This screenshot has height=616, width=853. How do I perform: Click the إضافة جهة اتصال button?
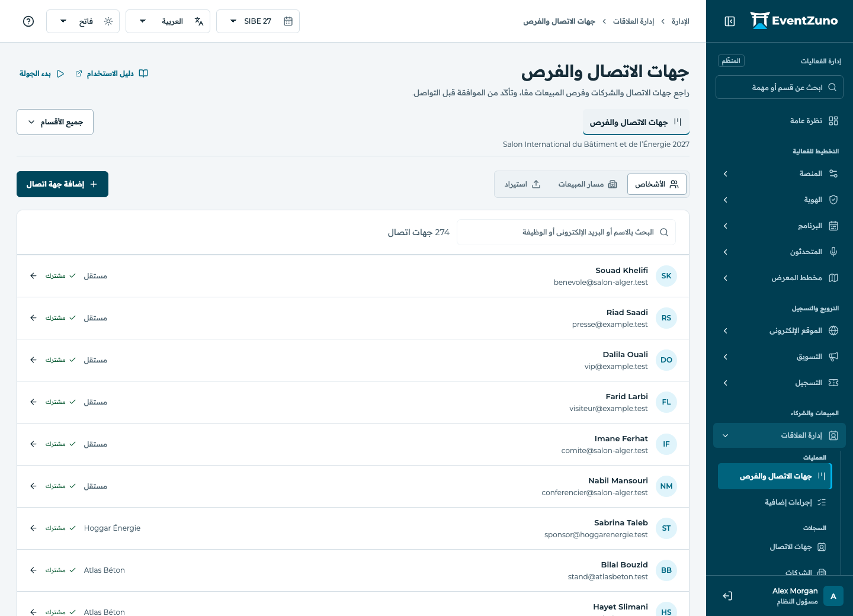click(62, 184)
